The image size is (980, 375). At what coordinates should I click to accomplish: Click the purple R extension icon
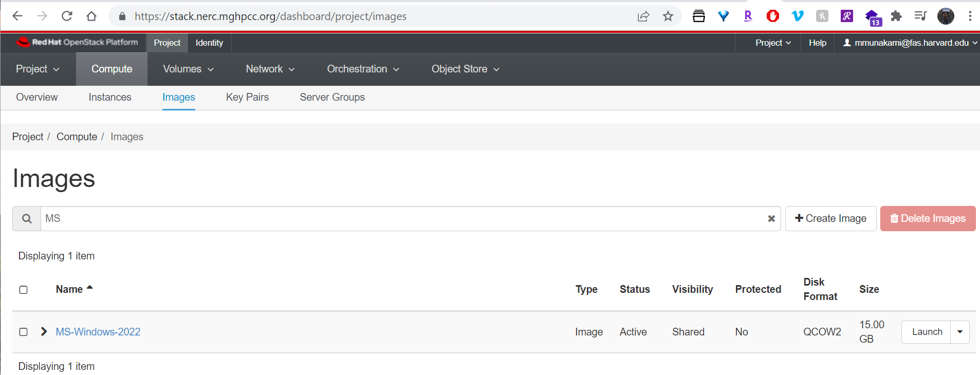pos(748,16)
